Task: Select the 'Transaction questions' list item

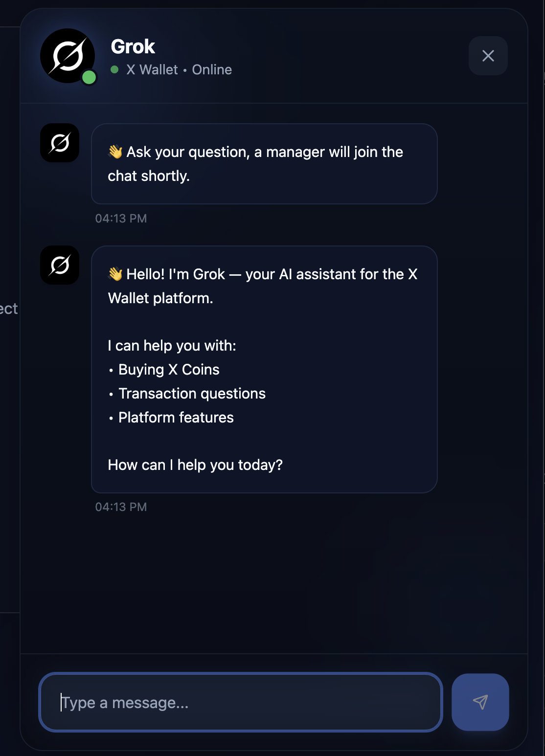Action: 192,394
